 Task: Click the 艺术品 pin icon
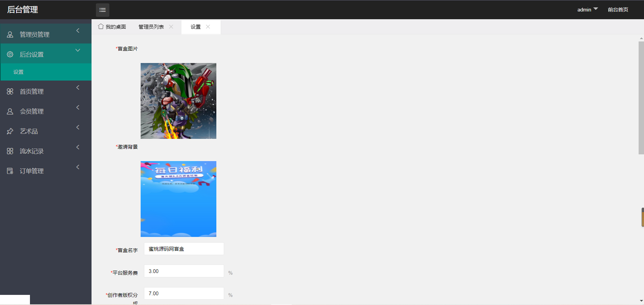point(10,131)
